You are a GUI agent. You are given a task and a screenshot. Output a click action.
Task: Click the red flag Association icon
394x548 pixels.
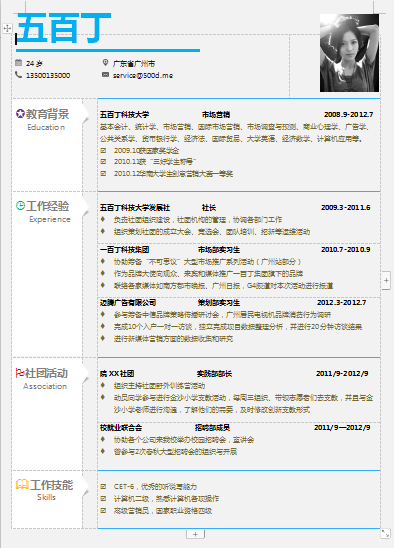click(x=20, y=373)
